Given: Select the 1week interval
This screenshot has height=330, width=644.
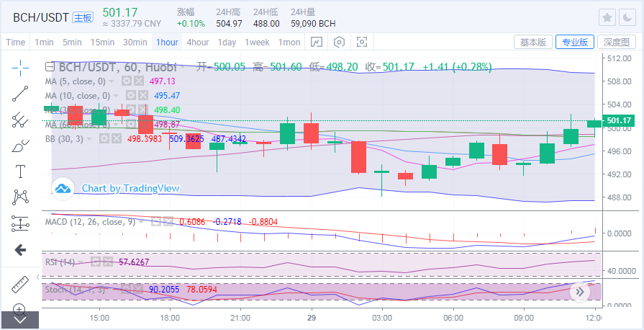Looking at the screenshot, I should click(257, 42).
